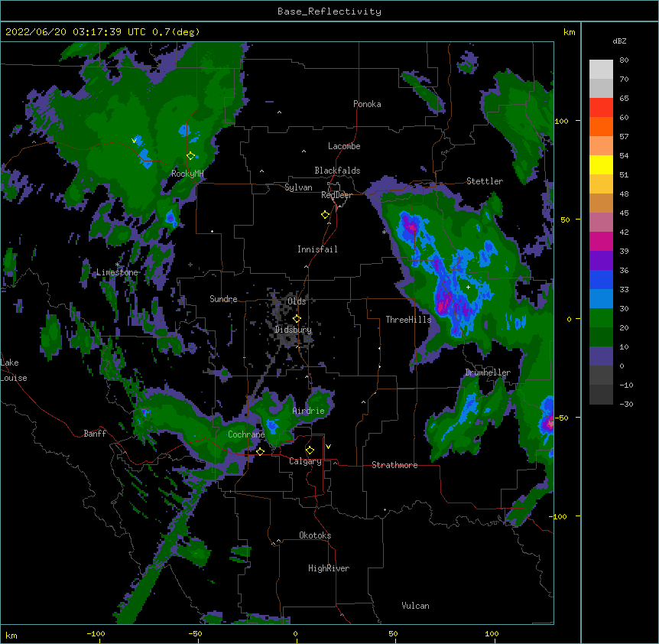Click the km unit label at bottom left

click(x=11, y=636)
